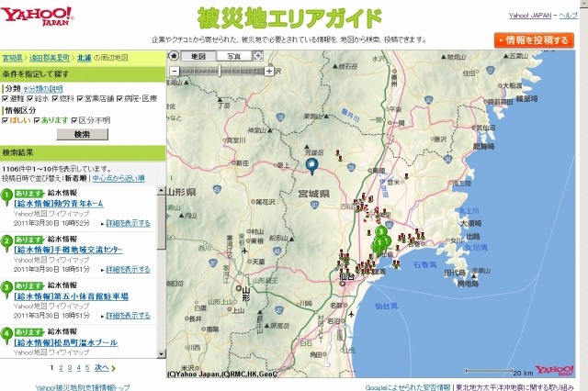Screen dimensions: 588x391
Task: Click the blue center-point pin on the map
Action: [311, 166]
